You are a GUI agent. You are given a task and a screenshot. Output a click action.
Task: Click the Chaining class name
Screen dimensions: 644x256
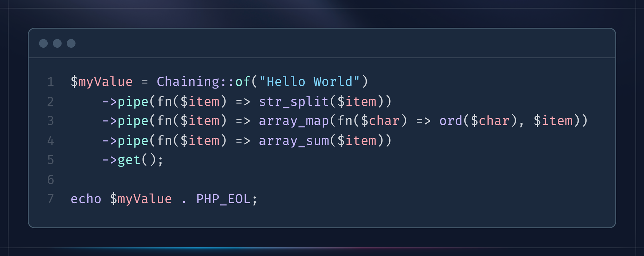tap(188, 82)
